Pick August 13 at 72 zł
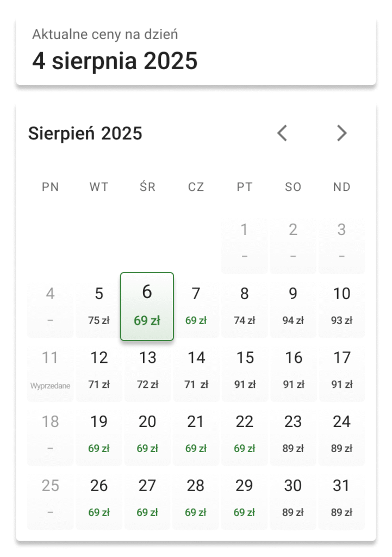This screenshot has width=392, height=557. pyautogui.click(x=147, y=370)
